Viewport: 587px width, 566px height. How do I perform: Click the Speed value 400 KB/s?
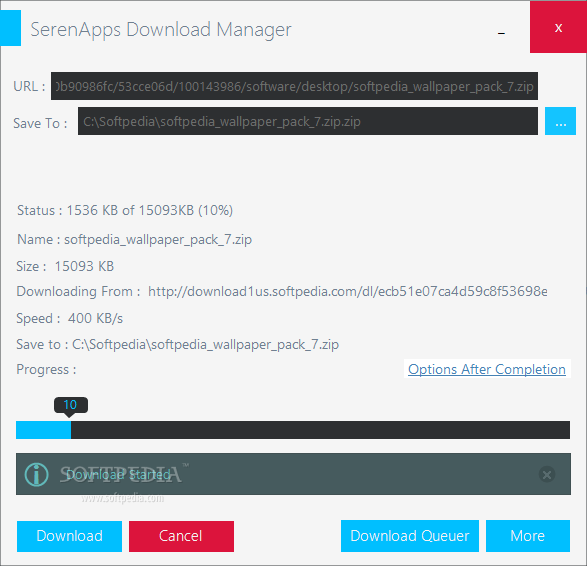click(x=95, y=318)
